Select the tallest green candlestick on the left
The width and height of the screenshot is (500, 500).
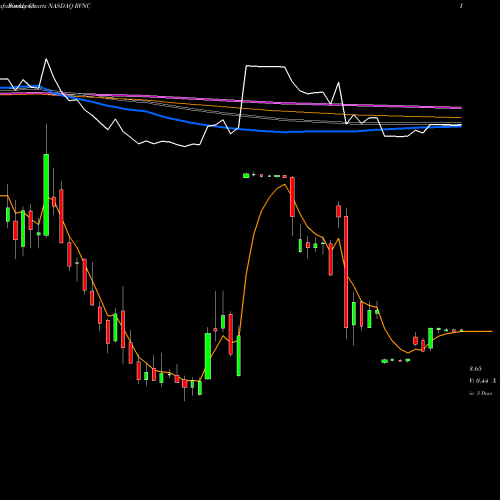tap(46, 195)
